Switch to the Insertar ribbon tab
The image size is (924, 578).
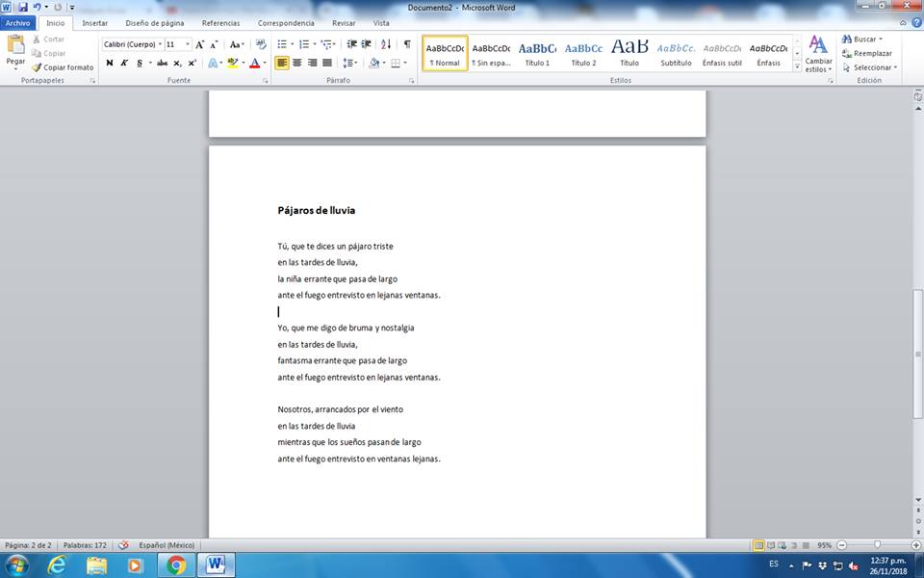pos(94,22)
